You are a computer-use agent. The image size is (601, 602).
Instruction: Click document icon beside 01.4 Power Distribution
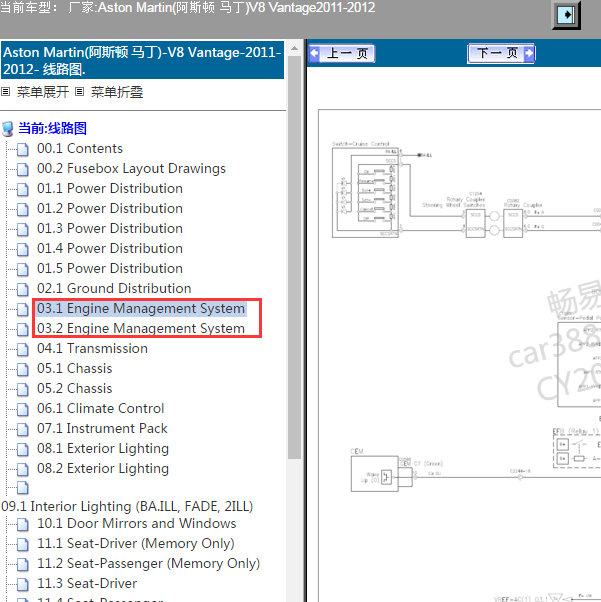(x=23, y=249)
